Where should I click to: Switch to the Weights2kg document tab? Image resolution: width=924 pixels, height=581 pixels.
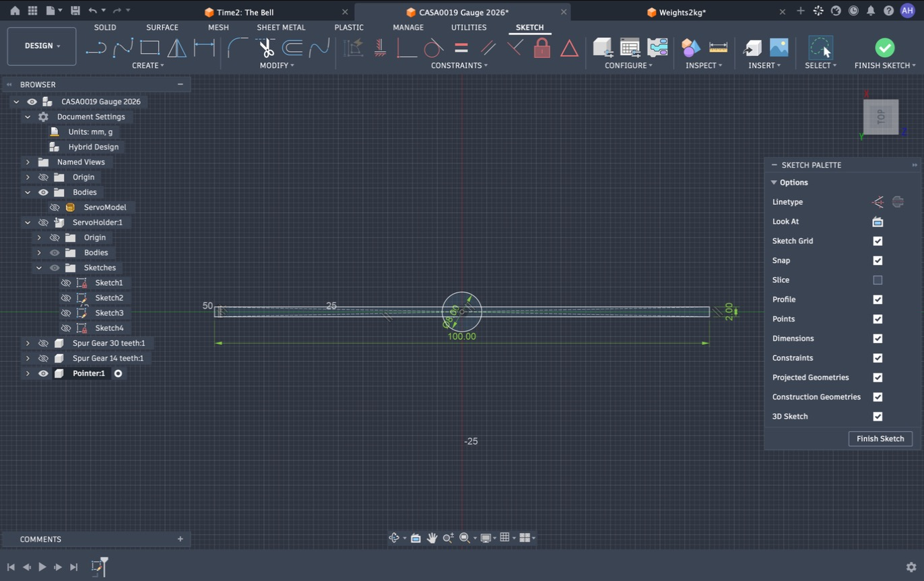[682, 12]
